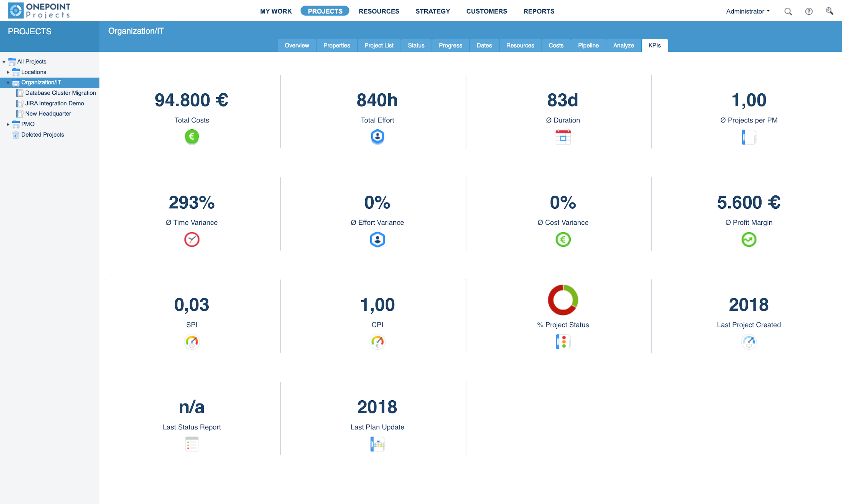Select the JIRA Integration Demo project
Image resolution: width=842 pixels, height=504 pixels.
click(x=55, y=103)
